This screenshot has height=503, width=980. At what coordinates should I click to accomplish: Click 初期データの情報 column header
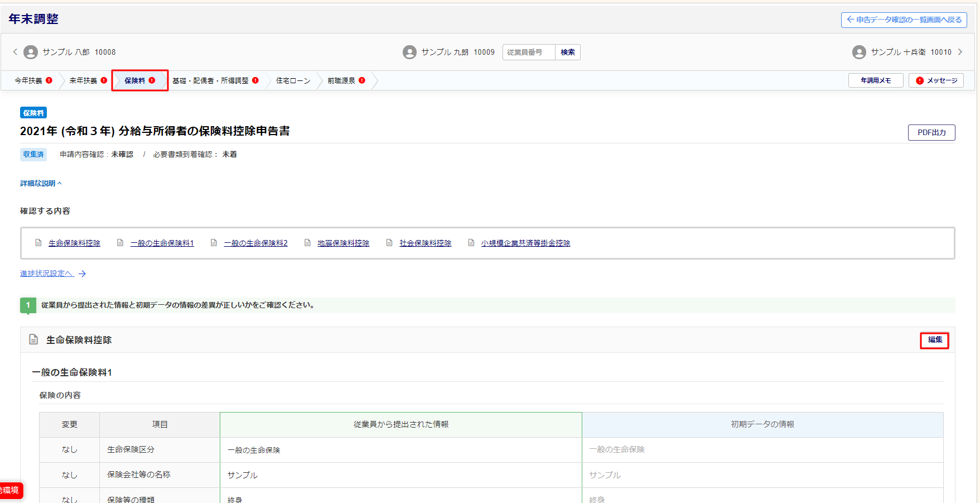[762, 424]
